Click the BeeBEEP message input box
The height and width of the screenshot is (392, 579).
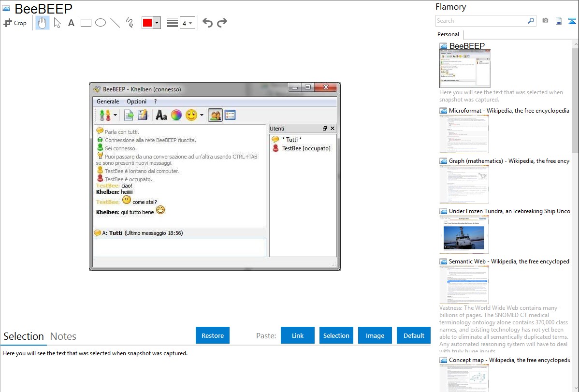tap(180, 247)
